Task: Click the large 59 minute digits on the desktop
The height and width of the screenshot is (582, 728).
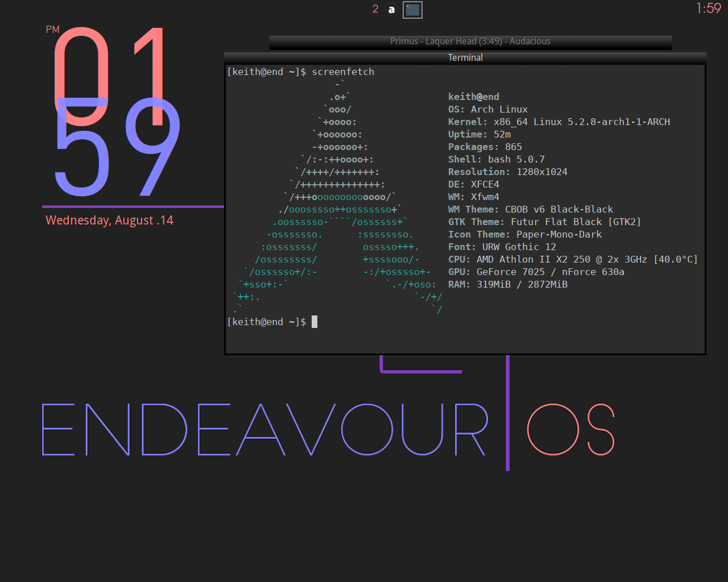Action: click(117, 147)
